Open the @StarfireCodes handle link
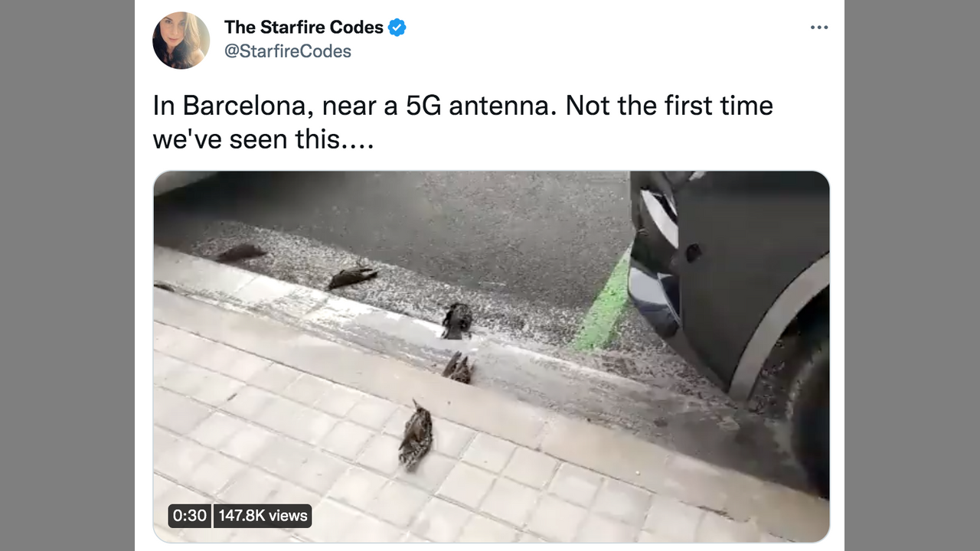The width and height of the screenshot is (980, 551). click(287, 51)
